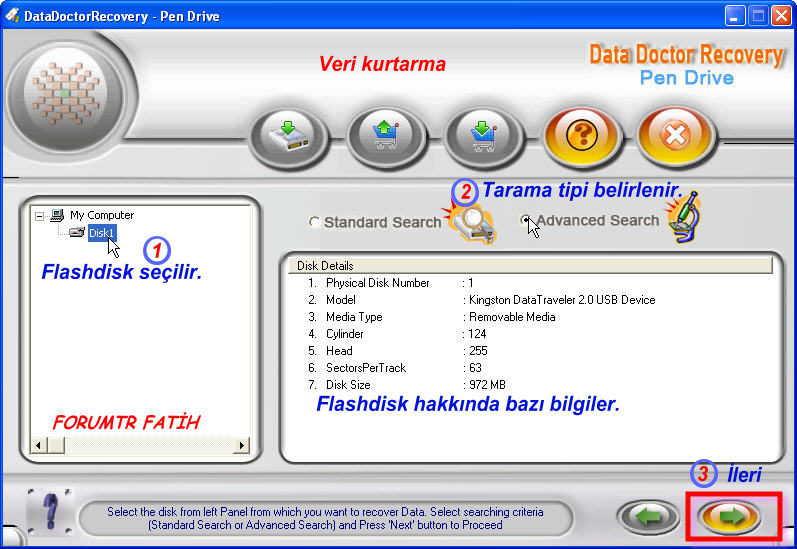Click the Media Type Removable Media row
Screen dimensions: 797x549
point(431,317)
